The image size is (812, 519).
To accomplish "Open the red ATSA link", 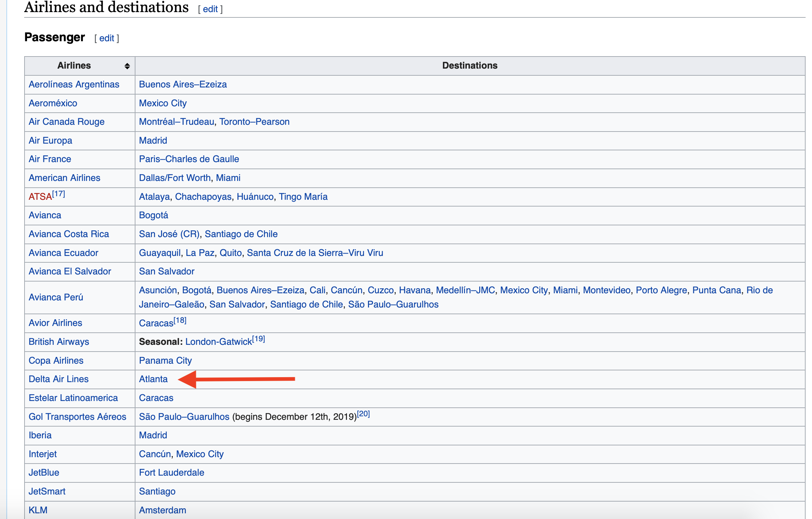I will point(40,197).
